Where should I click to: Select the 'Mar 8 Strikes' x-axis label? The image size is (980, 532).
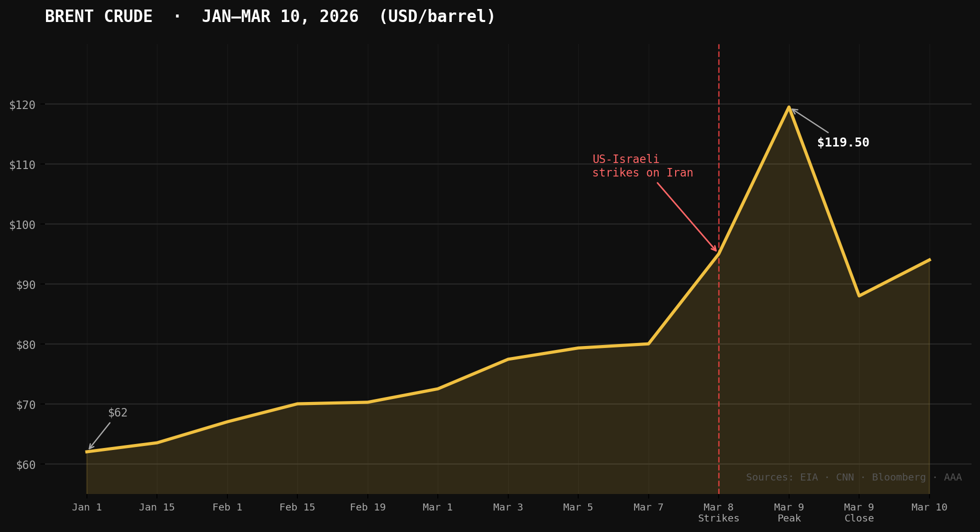pos(719,512)
